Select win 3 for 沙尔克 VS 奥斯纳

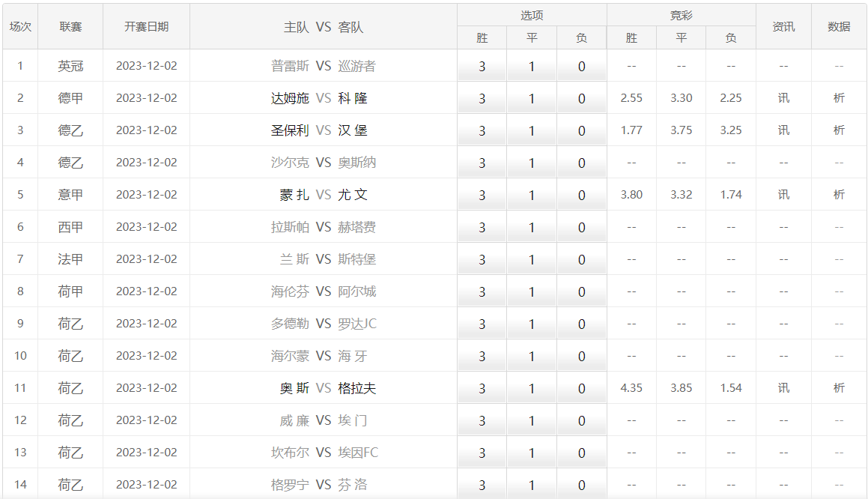click(x=482, y=163)
